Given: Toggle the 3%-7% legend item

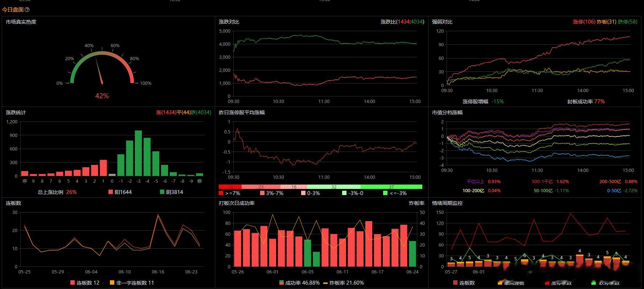Looking at the screenshot, I should [272, 193].
